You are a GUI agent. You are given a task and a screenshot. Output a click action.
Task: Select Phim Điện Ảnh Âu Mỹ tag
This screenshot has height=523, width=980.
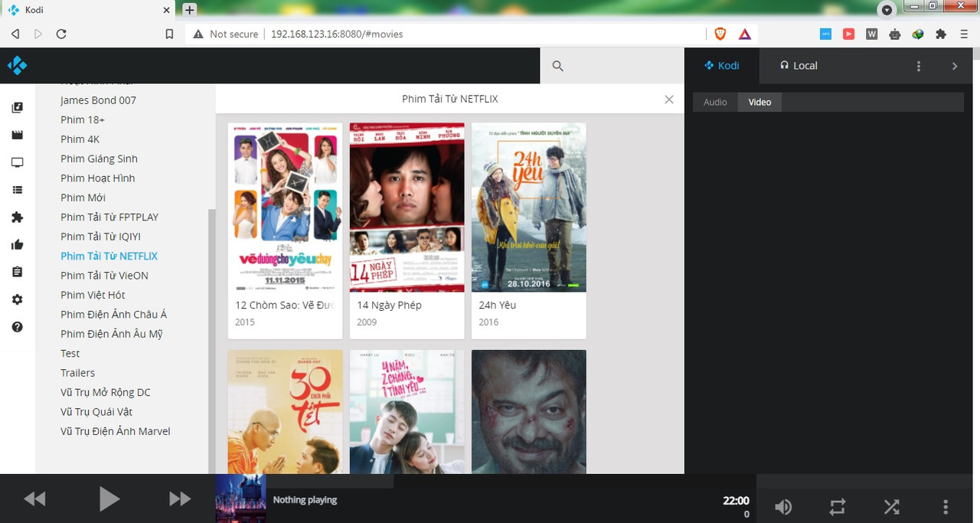click(x=112, y=334)
